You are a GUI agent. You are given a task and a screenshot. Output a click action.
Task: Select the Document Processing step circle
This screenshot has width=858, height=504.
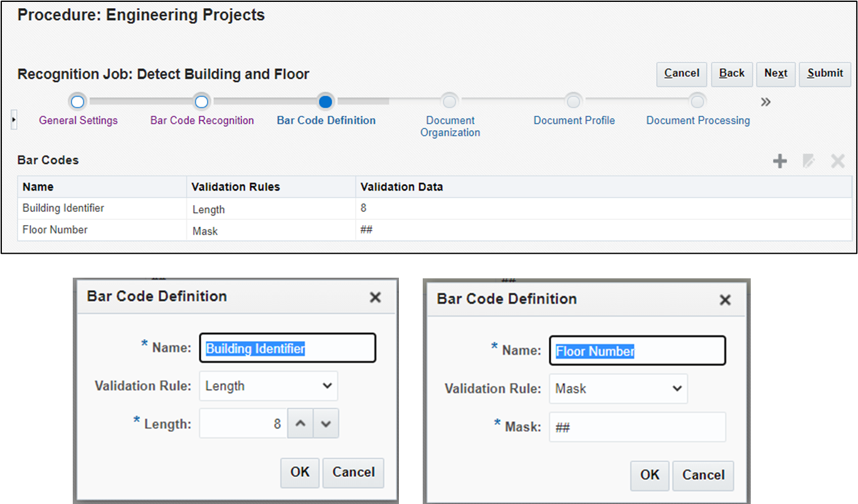coord(697,102)
